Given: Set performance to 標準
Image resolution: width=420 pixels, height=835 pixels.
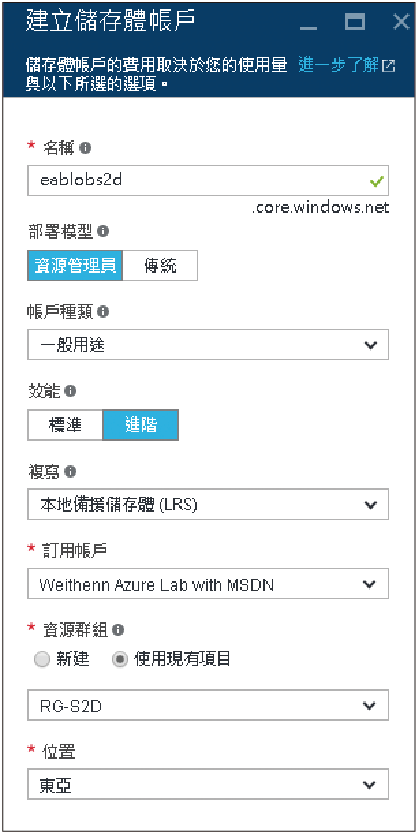Looking at the screenshot, I should (x=65, y=424).
